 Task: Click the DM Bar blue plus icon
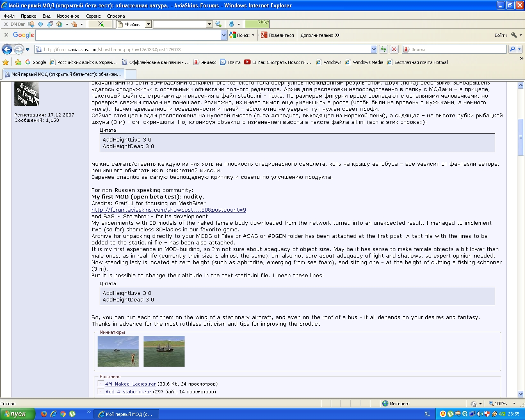pos(40,24)
